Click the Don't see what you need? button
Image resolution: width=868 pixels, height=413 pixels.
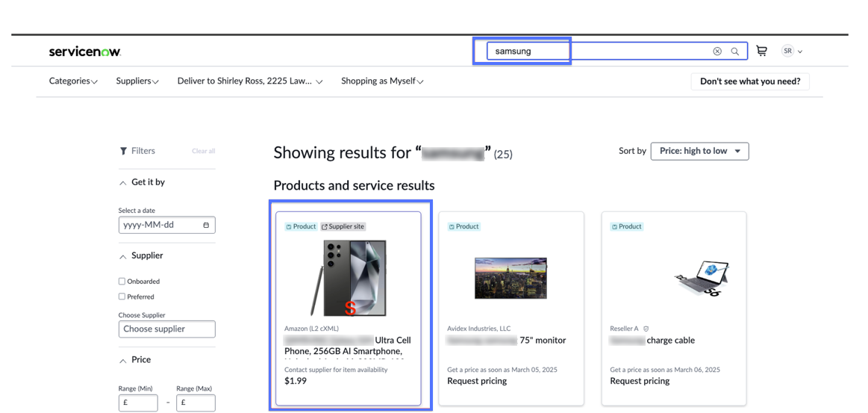[x=750, y=81]
